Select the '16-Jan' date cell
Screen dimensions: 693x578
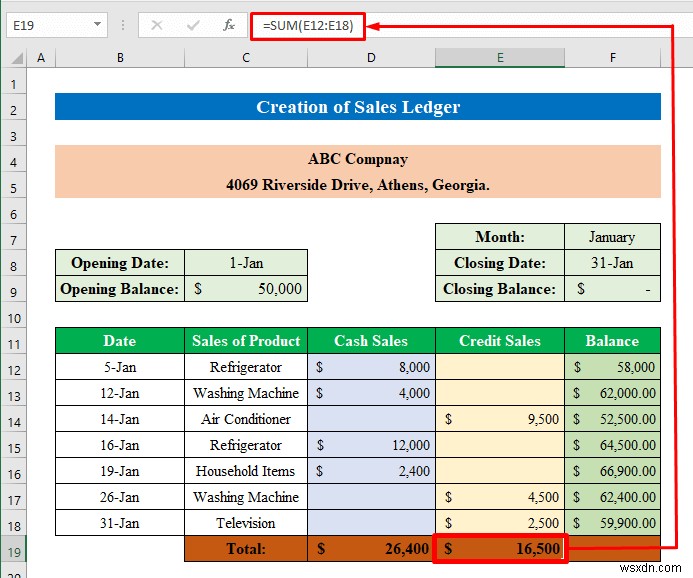pyautogui.click(x=120, y=445)
